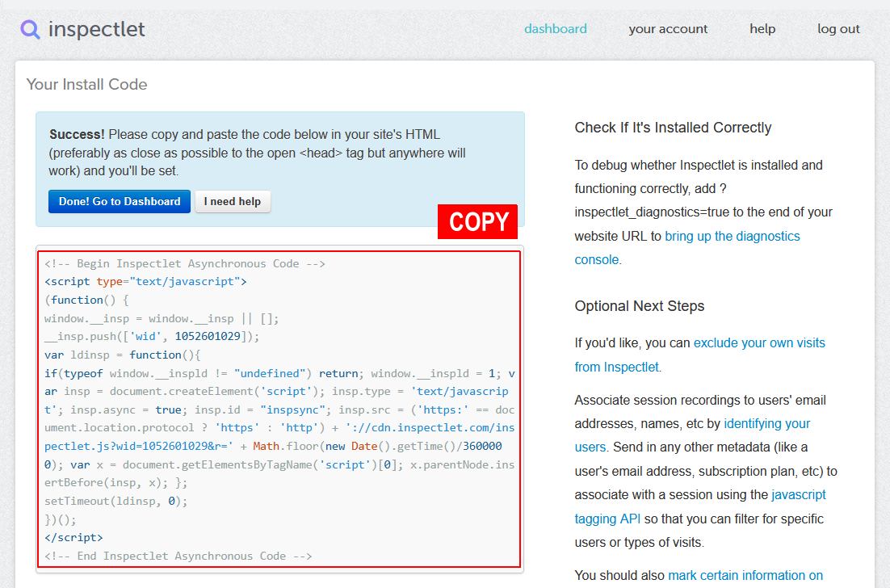Click the Your Install Code page heading
Image resolution: width=890 pixels, height=588 pixels.
click(x=86, y=84)
